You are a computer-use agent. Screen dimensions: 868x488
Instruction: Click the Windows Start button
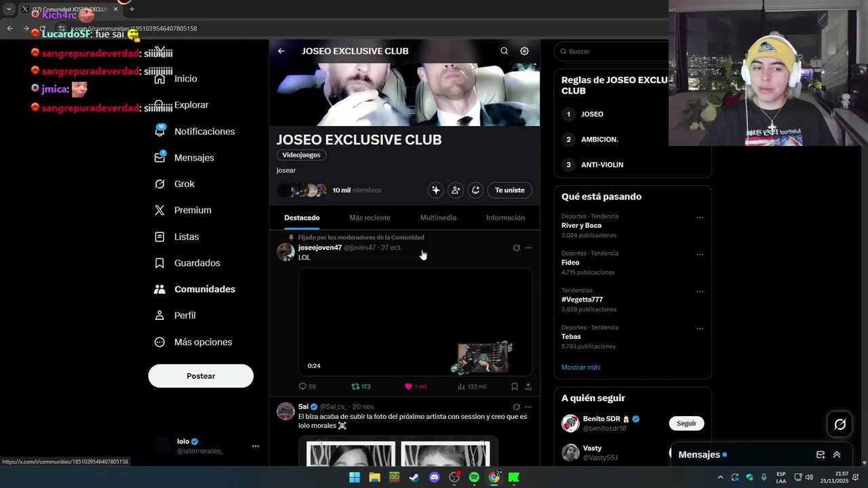click(x=355, y=477)
